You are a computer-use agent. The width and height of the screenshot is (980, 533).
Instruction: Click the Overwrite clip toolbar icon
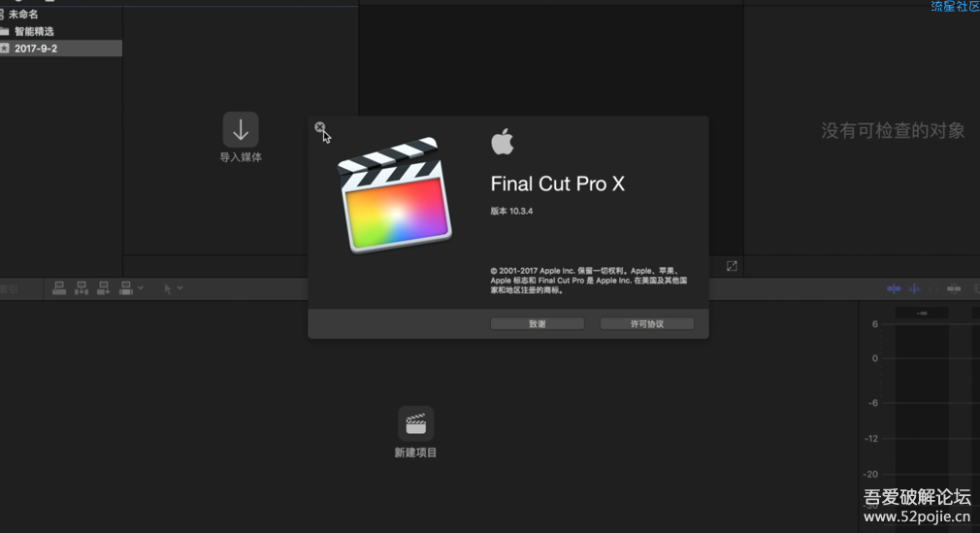[x=125, y=287]
